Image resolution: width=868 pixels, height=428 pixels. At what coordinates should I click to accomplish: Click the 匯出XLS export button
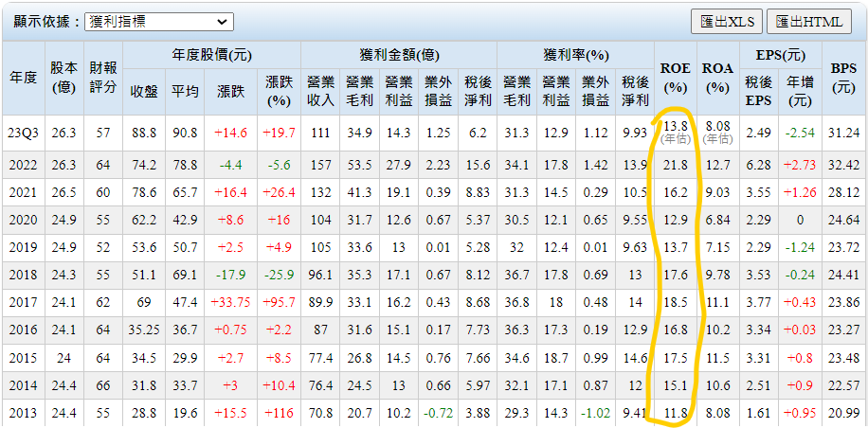[727, 21]
